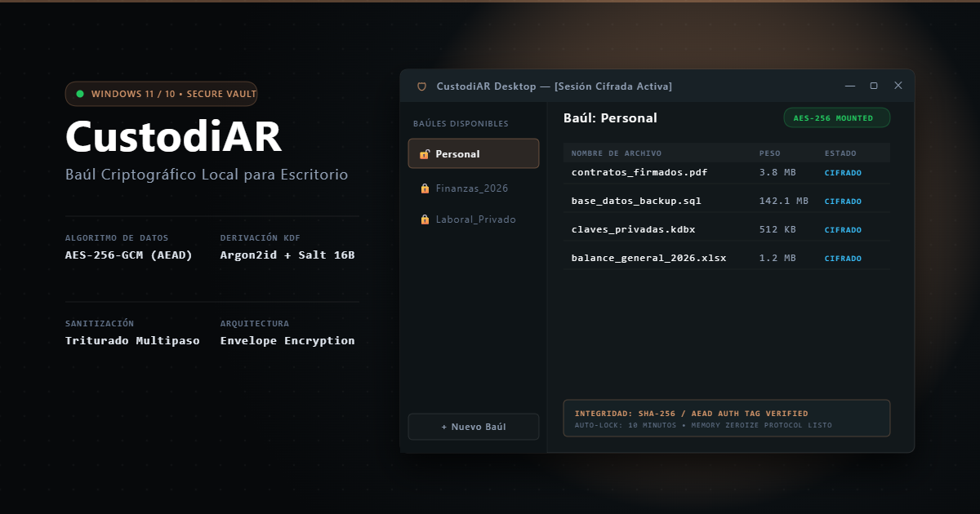Click CIFRADO status of balance_general_2026.xlsx
Viewport: 980px width, 514px height.
[x=843, y=259]
